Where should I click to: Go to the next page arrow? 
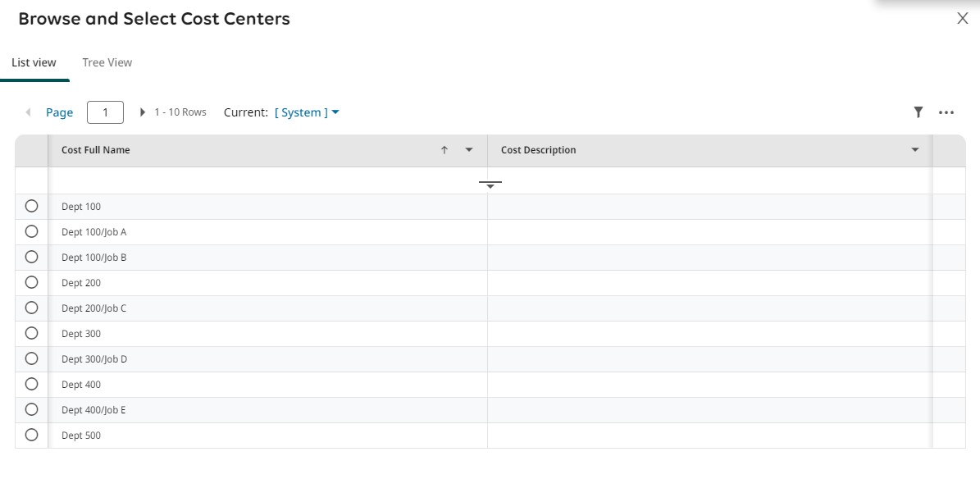click(143, 112)
